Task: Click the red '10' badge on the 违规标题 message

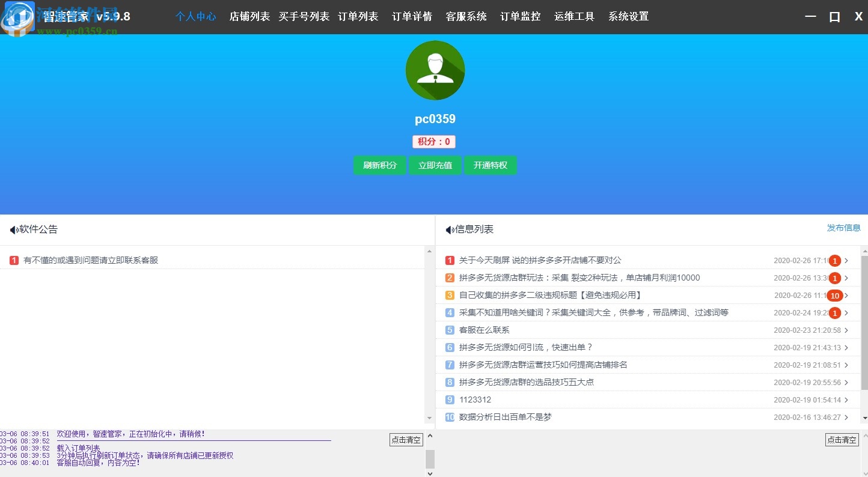Action: [835, 295]
